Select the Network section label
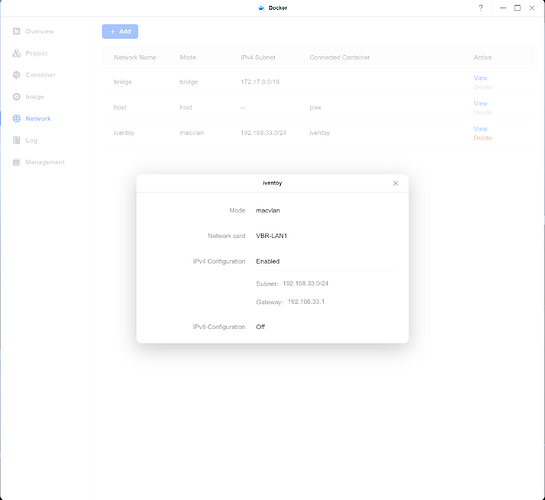 click(x=38, y=118)
